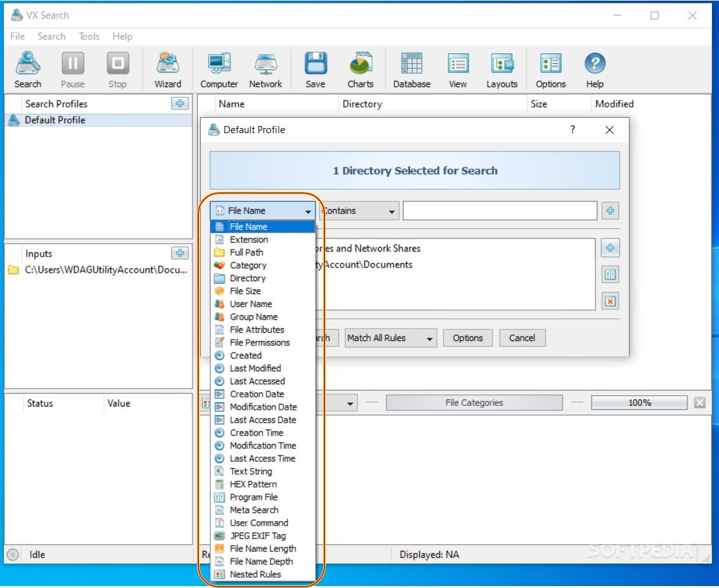719x588 pixels.
Task: Open the Database tool
Action: tap(412, 69)
